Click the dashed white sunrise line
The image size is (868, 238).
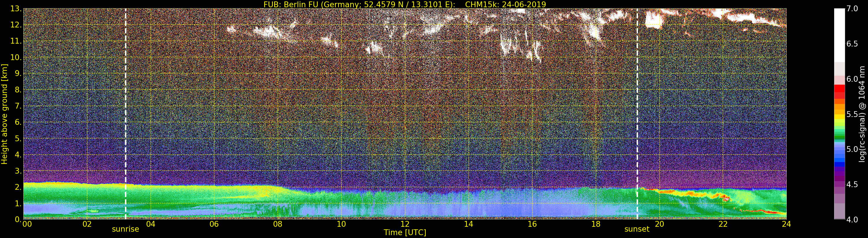click(x=126, y=114)
